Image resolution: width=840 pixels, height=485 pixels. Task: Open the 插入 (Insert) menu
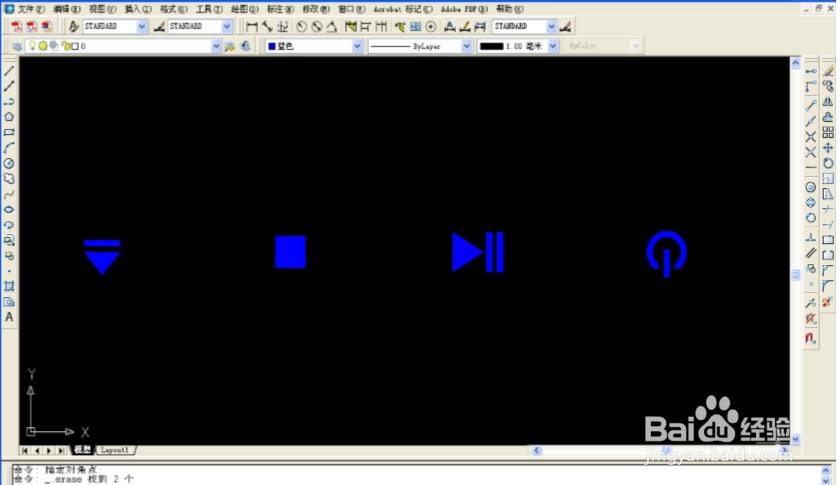click(x=138, y=9)
